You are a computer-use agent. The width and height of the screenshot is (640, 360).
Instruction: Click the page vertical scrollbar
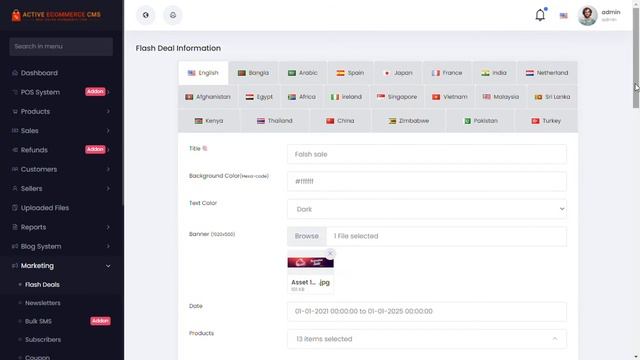point(636,57)
